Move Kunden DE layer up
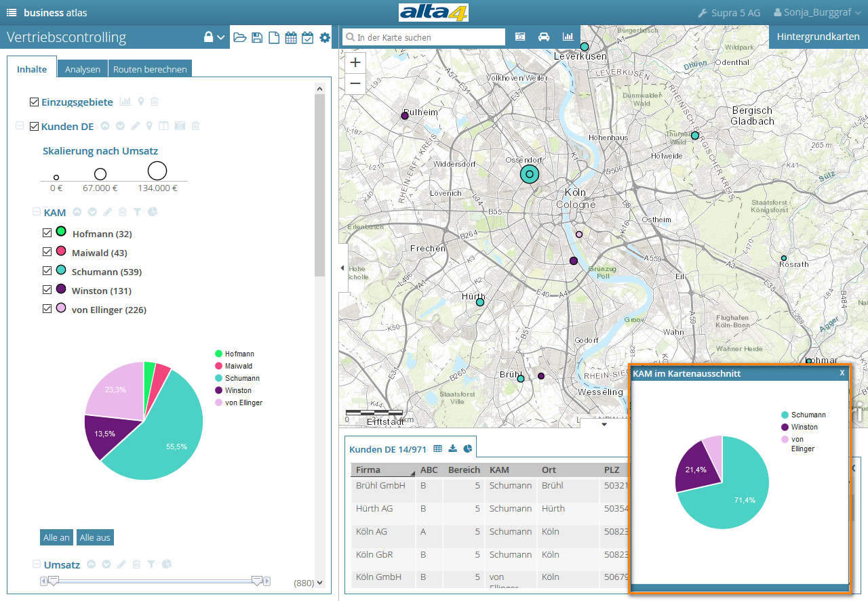 pos(105,125)
